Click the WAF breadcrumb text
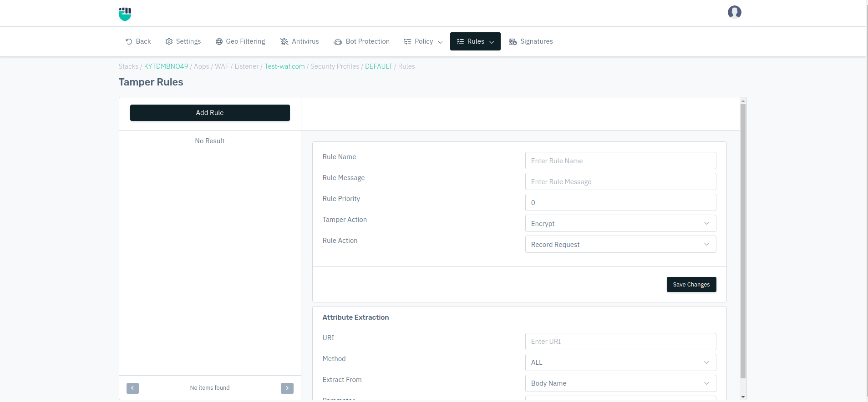 point(222,66)
